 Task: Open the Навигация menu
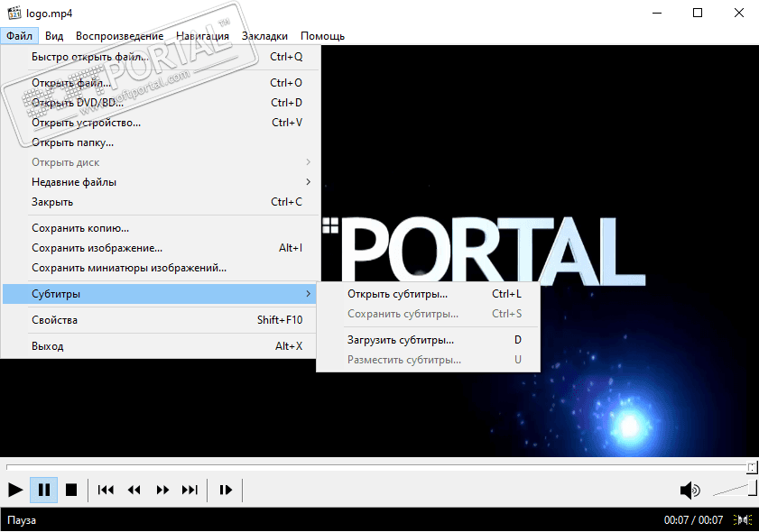click(x=202, y=36)
